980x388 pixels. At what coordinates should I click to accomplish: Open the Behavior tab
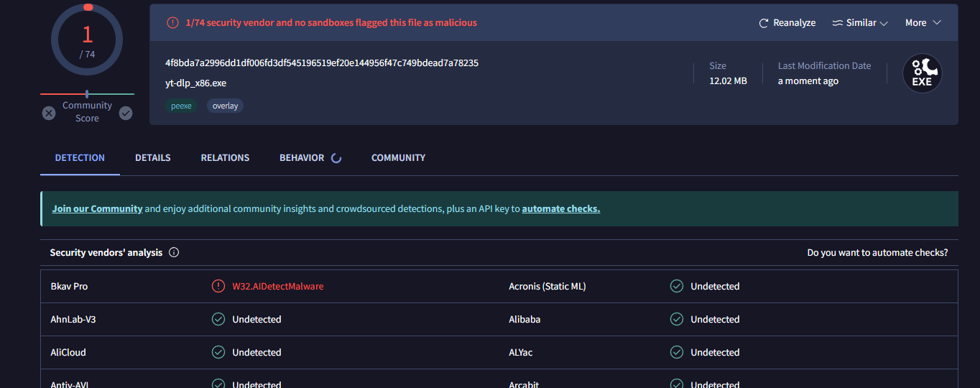click(302, 158)
